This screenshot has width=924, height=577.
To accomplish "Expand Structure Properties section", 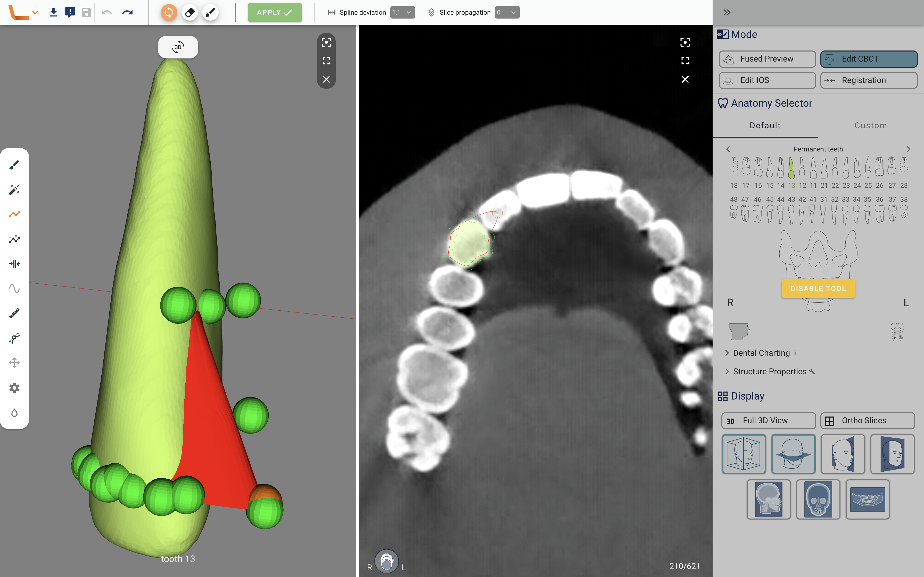I will pyautogui.click(x=769, y=371).
